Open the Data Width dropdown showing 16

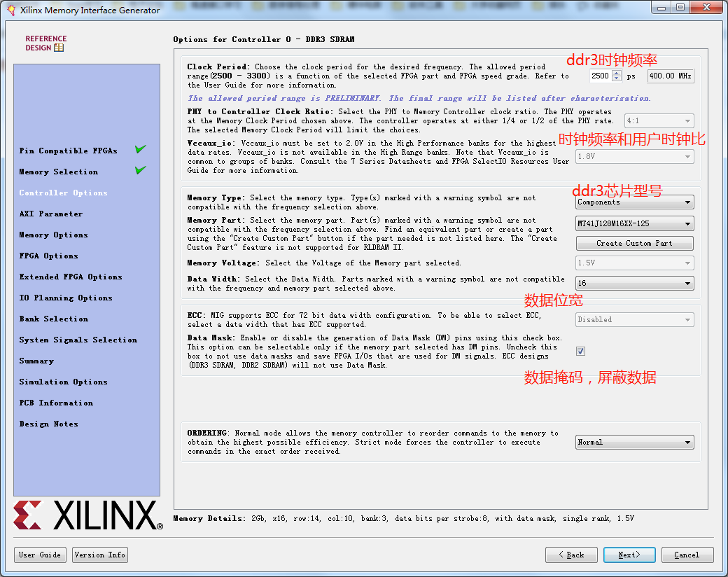pyautogui.click(x=633, y=285)
